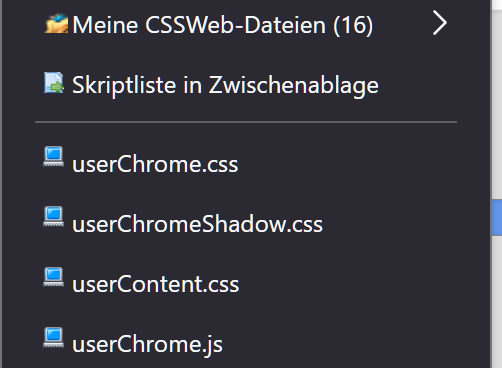Viewport: 502px width, 368px height.
Task: Click the computer icon beside userContent.css
Action: tap(53, 277)
